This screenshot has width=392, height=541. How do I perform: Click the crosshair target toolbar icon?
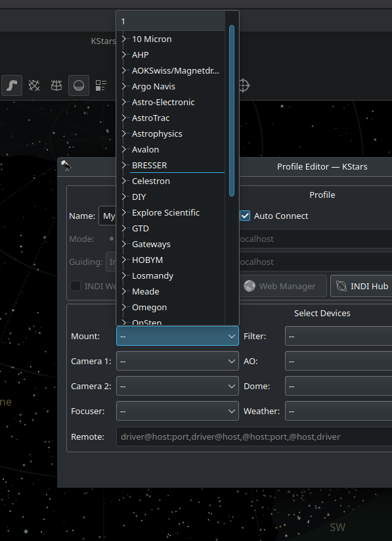coord(244,85)
